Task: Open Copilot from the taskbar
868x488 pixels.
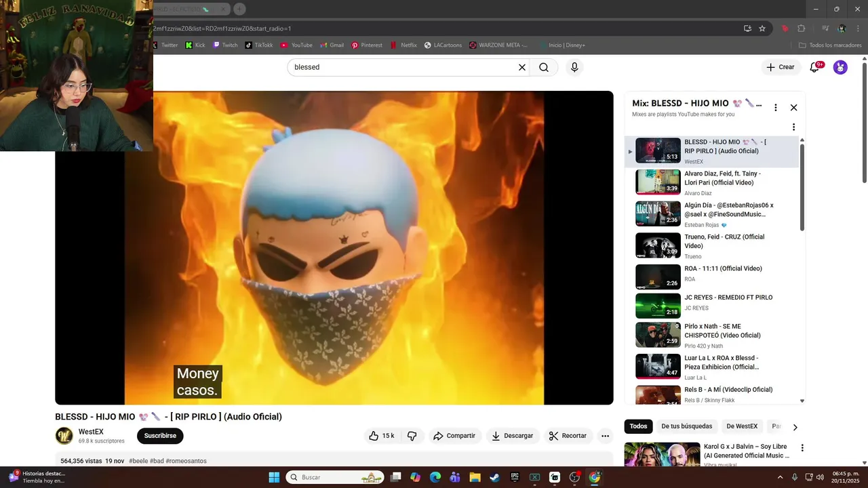Action: (x=416, y=477)
